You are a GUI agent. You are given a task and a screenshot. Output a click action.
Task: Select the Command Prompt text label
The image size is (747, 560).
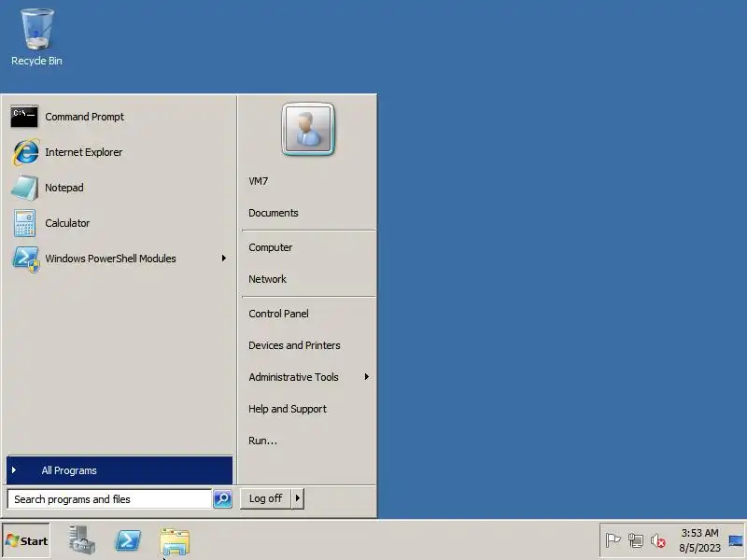(x=84, y=117)
